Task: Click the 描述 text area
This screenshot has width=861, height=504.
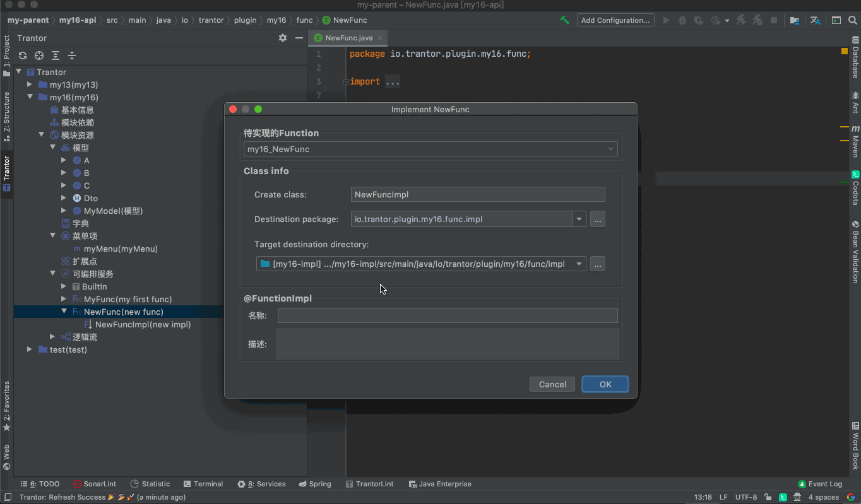Action: pyautogui.click(x=448, y=344)
